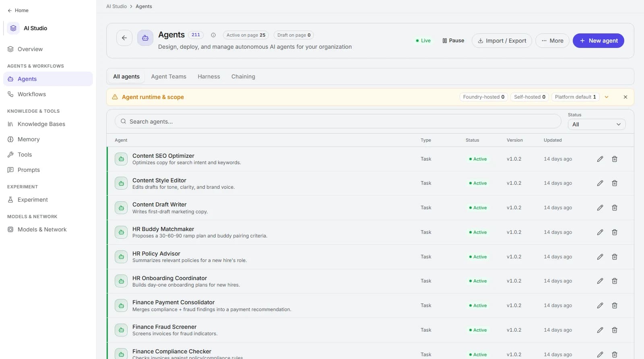Click the Draft on page 0 badge

294,35
